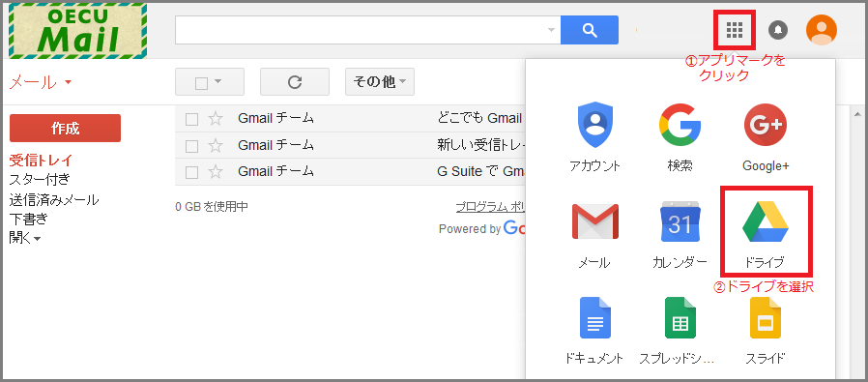Image resolution: width=868 pixels, height=382 pixels.
Task: Star the 新しい受信トレイ message
Action: [x=216, y=146]
